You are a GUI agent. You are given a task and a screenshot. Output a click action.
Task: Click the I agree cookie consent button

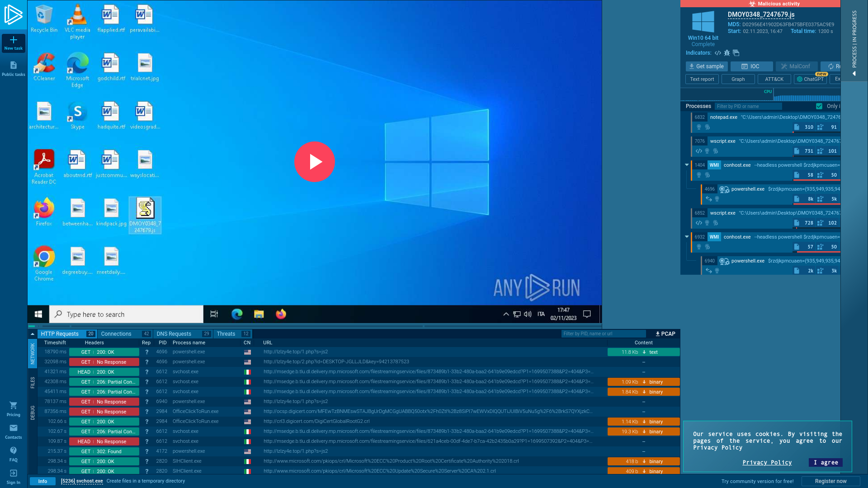826,462
